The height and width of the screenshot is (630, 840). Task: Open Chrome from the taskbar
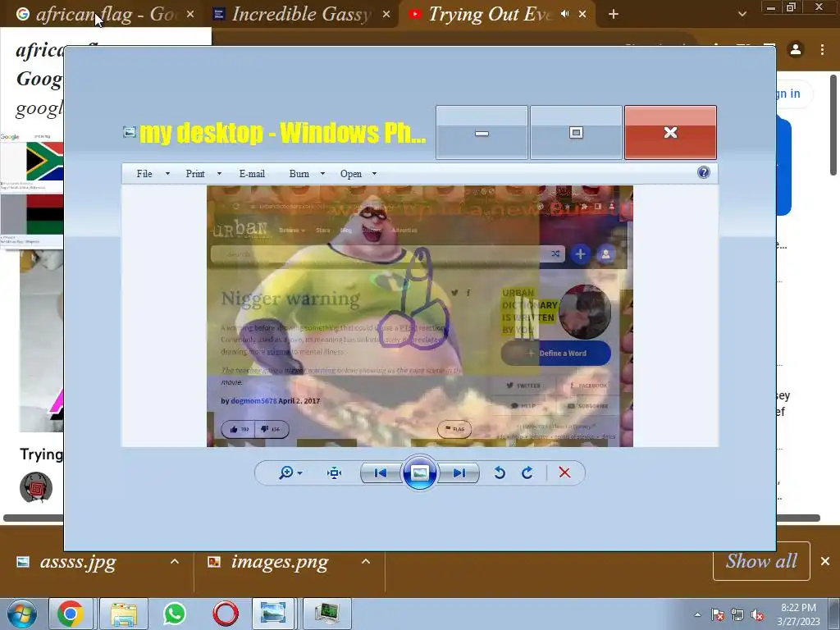point(71,614)
